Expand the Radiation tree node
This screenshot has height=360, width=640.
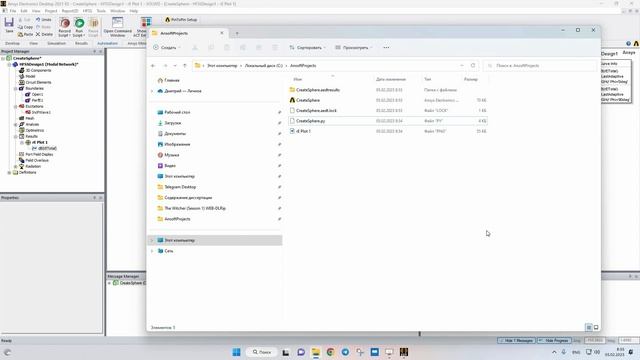pos(16,167)
